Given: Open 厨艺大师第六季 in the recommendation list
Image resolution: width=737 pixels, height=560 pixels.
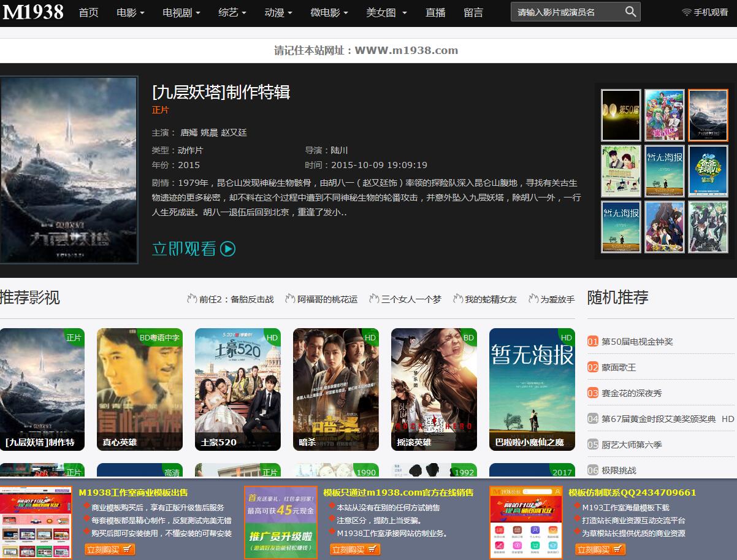Looking at the screenshot, I should pyautogui.click(x=632, y=445).
